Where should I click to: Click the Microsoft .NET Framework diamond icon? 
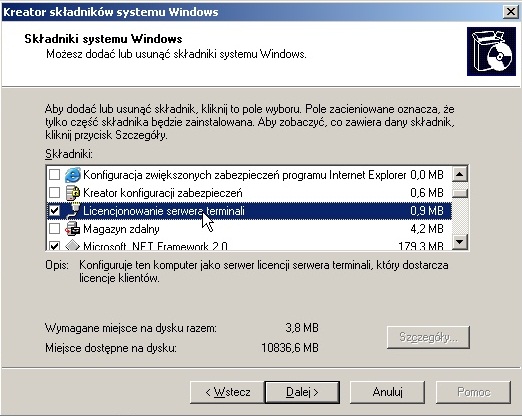72,245
